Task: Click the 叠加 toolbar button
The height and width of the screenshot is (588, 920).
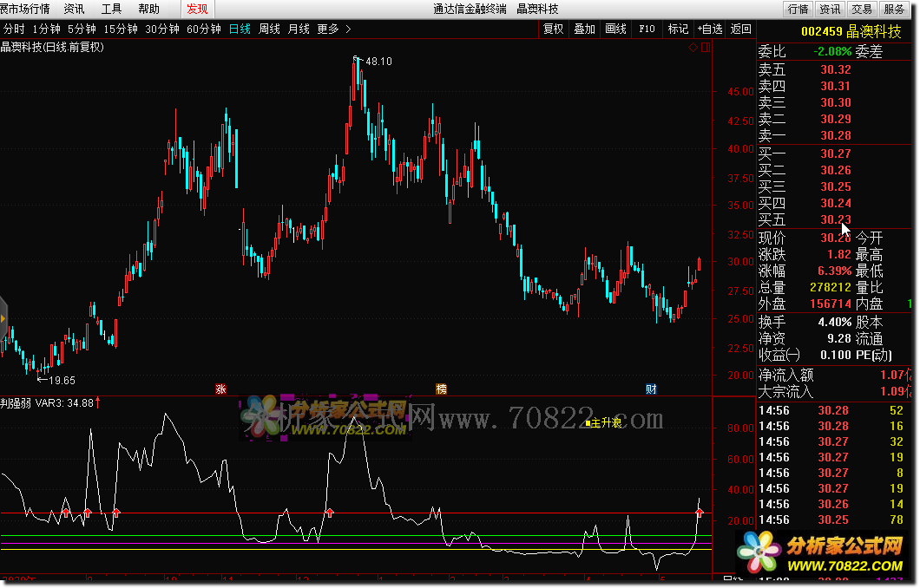Action: pos(584,29)
